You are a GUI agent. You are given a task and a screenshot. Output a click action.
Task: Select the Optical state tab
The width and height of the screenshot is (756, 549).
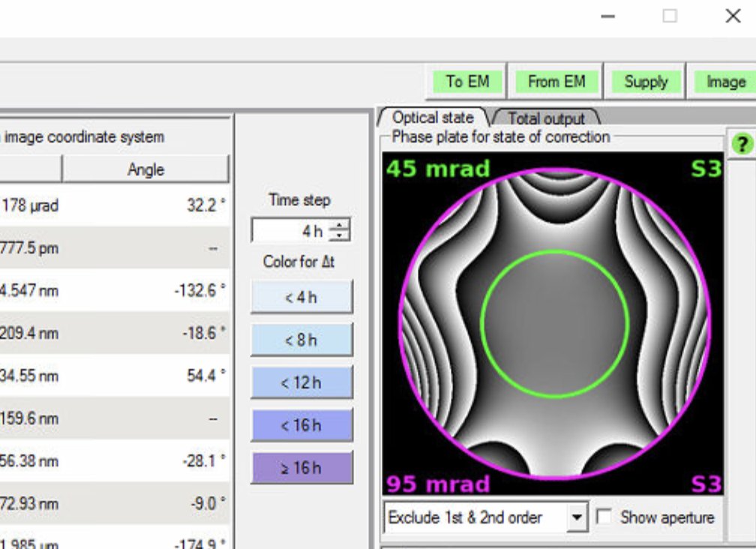pyautogui.click(x=433, y=118)
